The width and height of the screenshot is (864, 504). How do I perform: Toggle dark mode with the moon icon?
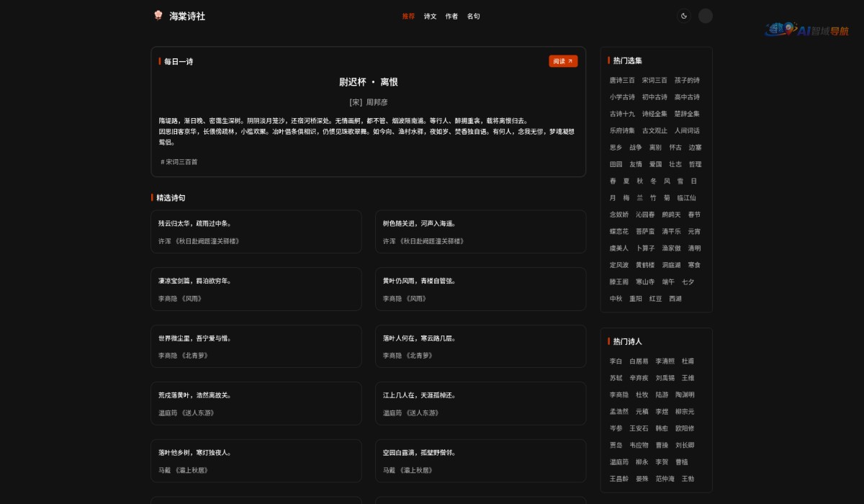(683, 16)
